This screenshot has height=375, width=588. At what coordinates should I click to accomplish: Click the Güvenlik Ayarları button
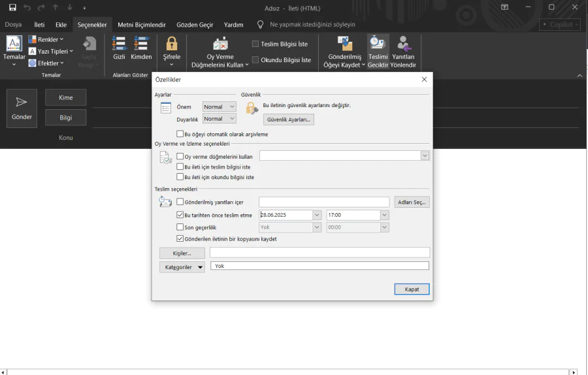(289, 120)
